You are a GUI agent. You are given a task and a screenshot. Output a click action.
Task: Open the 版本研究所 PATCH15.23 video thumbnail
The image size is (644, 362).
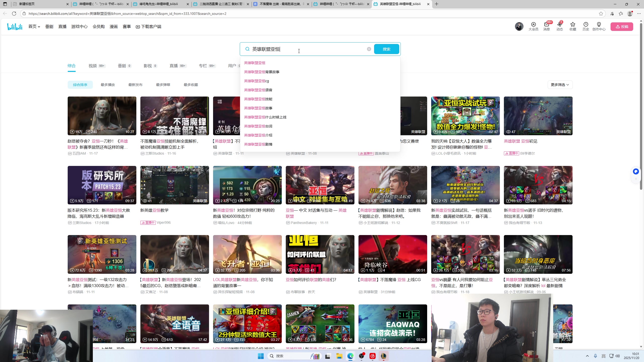pos(102,185)
